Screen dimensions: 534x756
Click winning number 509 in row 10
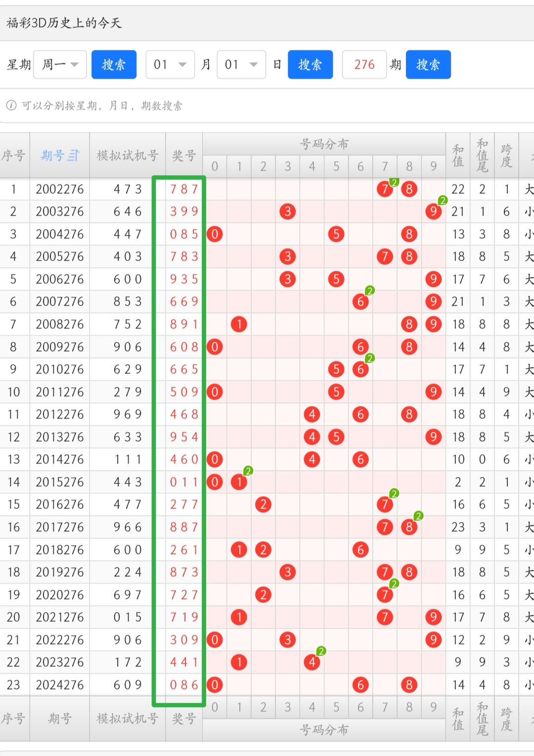tap(184, 392)
